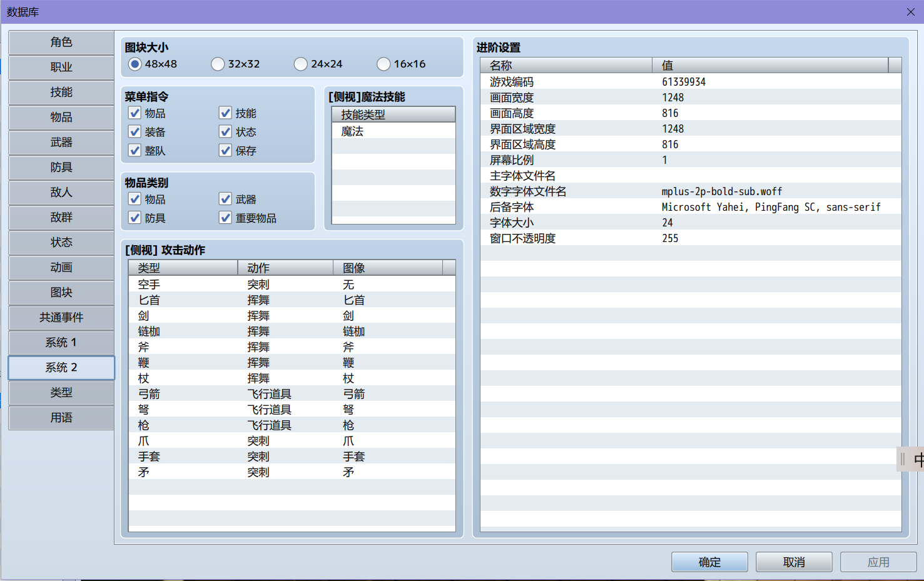Click the 应用 button
The height and width of the screenshot is (581, 924).
click(878, 562)
